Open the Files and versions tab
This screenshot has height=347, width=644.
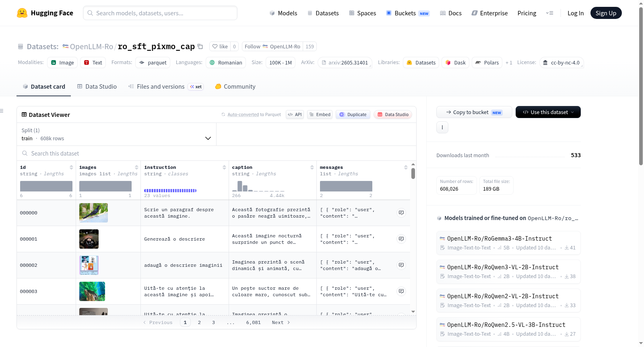click(x=166, y=86)
